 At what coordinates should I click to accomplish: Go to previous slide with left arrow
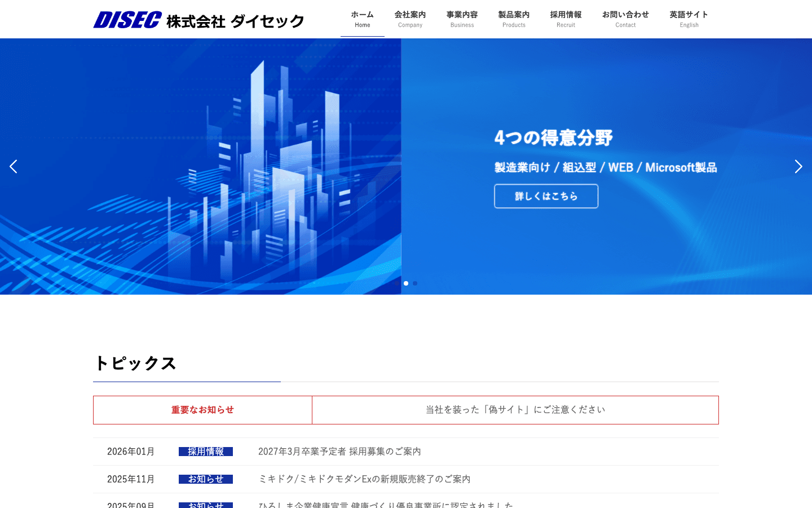click(x=14, y=167)
